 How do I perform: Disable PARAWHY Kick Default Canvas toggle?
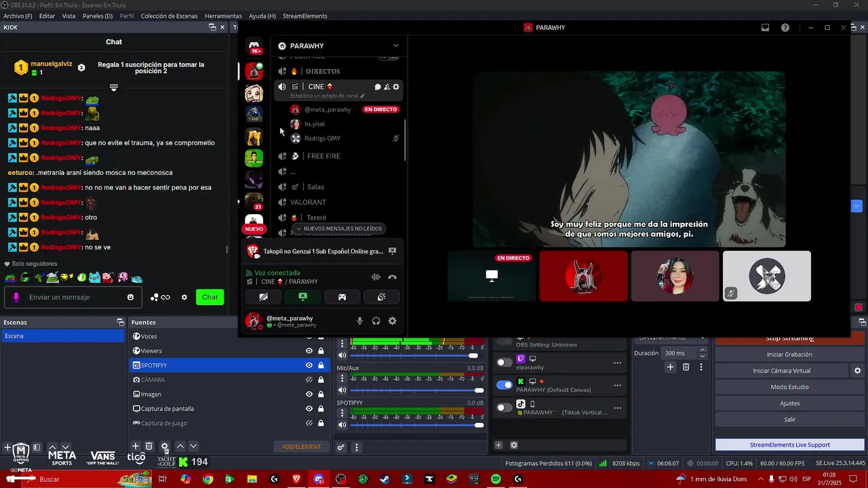click(505, 385)
